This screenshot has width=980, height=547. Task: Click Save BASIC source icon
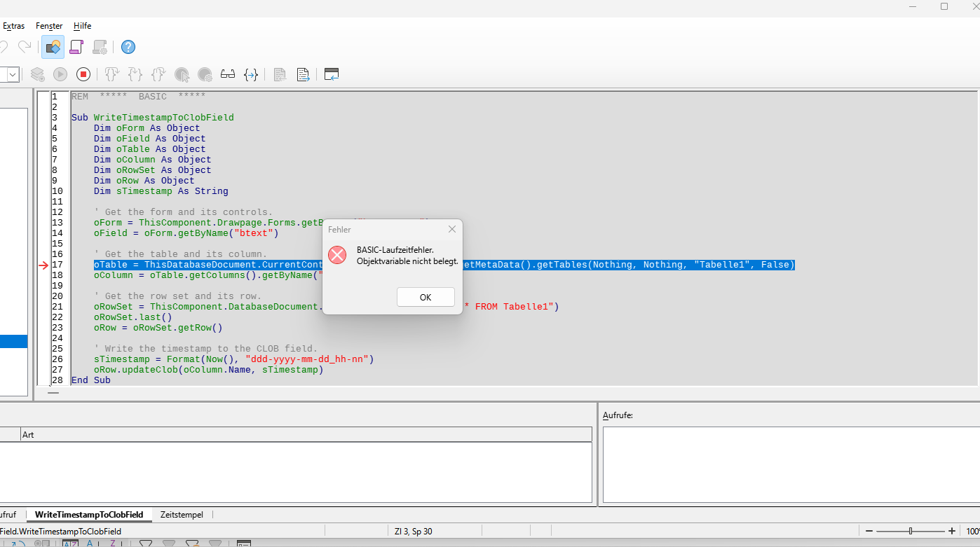[x=303, y=74]
